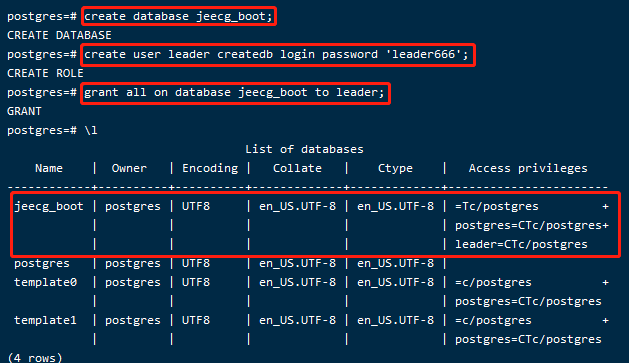Click the Owner column header
Image resolution: width=629 pixels, height=363 pixels.
129,168
